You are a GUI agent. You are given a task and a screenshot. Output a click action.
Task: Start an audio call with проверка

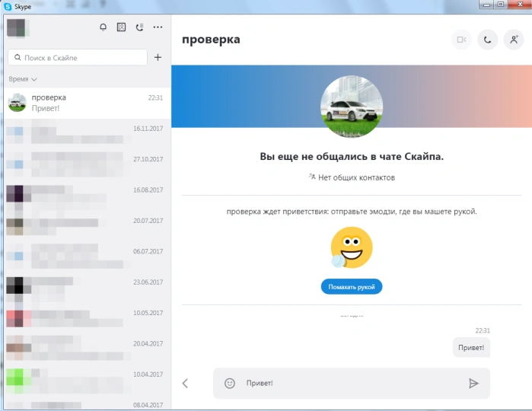pos(488,40)
